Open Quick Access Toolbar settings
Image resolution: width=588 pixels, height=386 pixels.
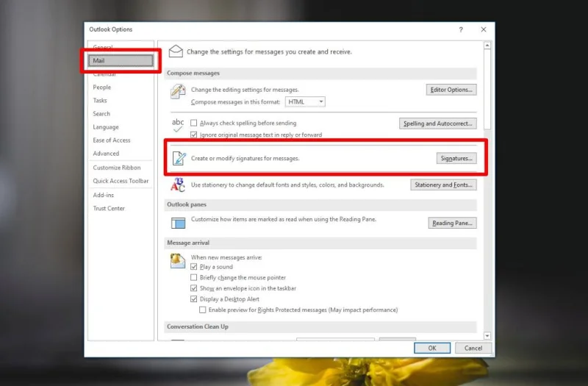(121, 181)
